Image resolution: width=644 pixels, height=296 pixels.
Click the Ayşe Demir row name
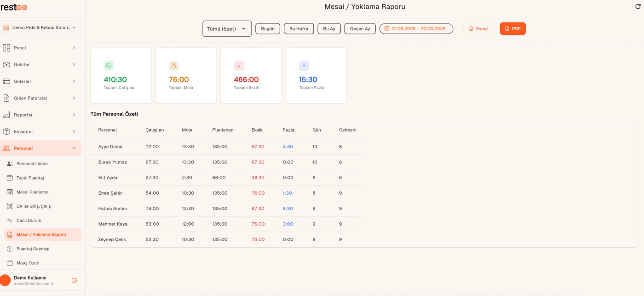point(110,147)
